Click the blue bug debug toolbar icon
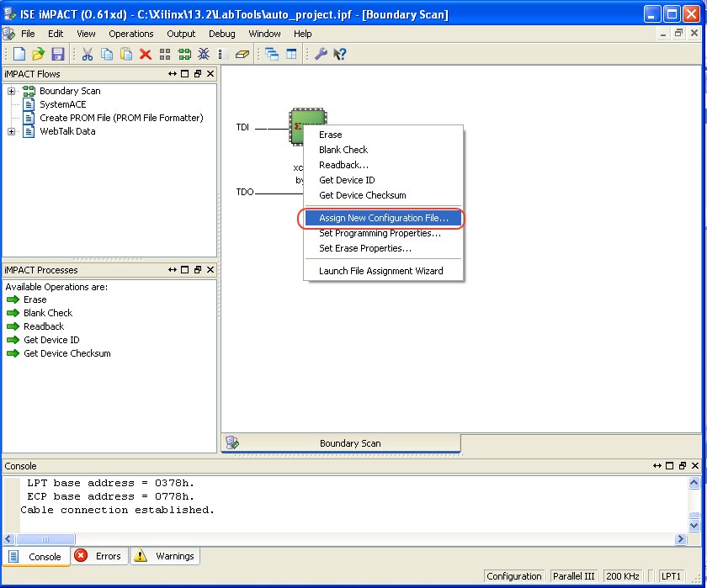 pos(204,54)
